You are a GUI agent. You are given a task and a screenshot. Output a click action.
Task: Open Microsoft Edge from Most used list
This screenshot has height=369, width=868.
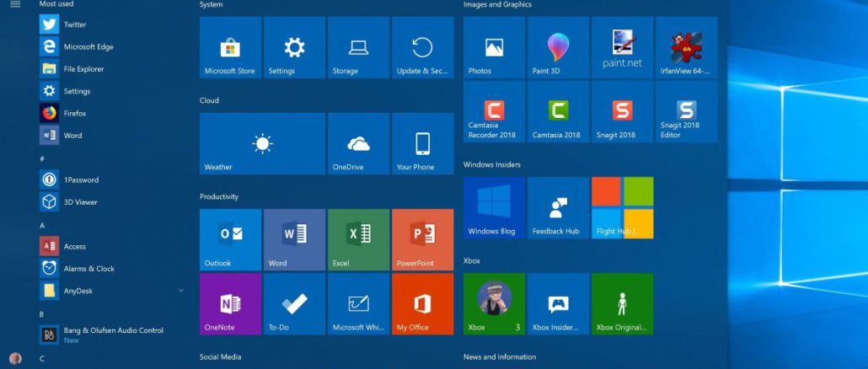coord(111,46)
